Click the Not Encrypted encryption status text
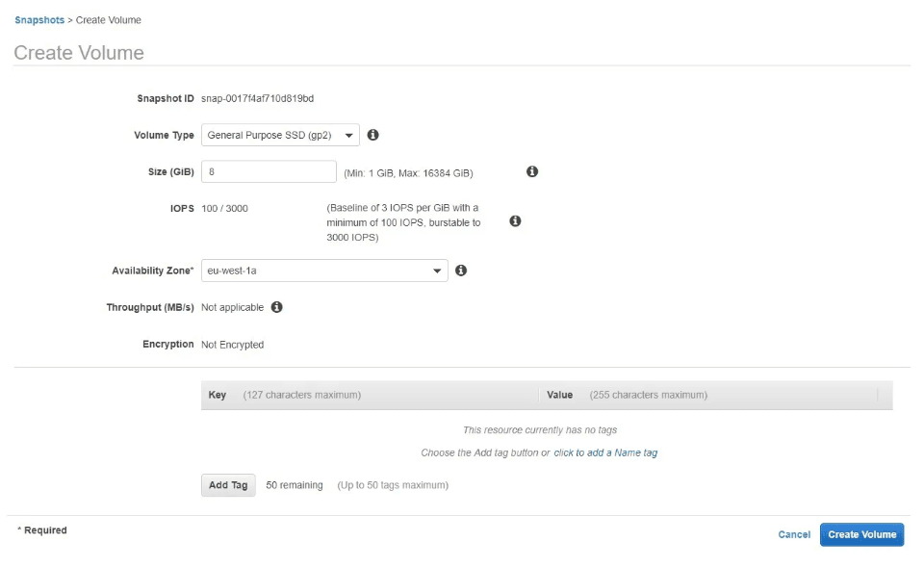Image resolution: width=924 pixels, height=568 pixels. coord(232,345)
